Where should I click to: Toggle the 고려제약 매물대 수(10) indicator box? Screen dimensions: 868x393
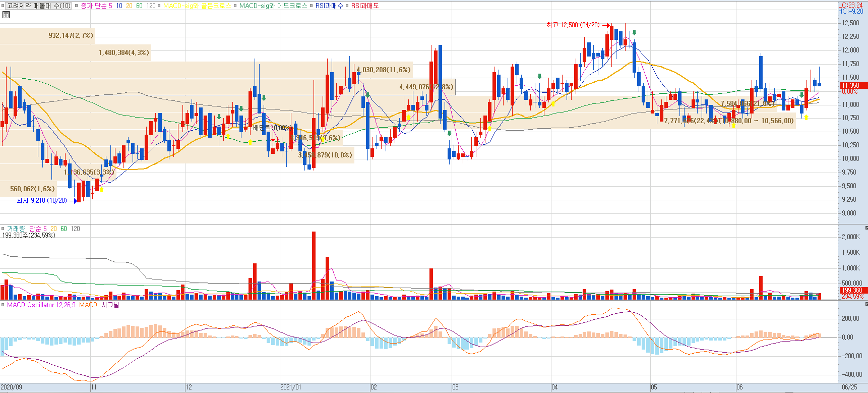3,6
